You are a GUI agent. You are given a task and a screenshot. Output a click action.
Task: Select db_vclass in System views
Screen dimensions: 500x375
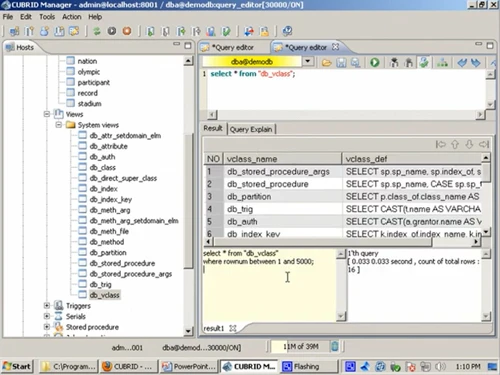[104, 295]
